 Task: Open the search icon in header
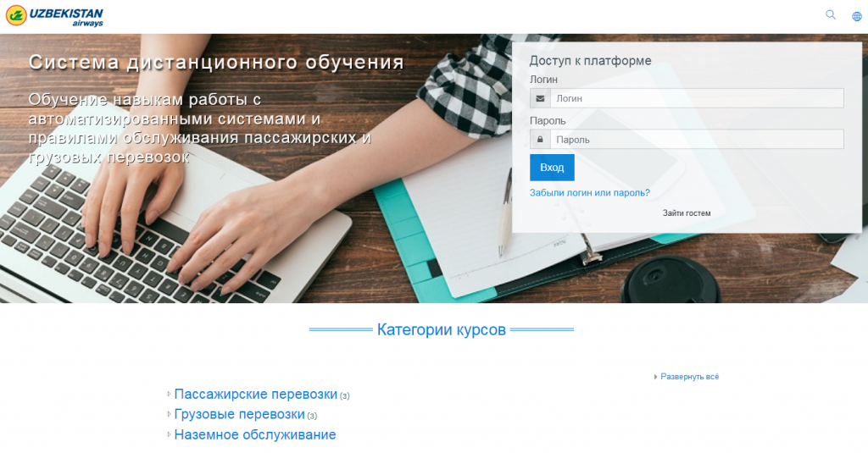tap(831, 15)
